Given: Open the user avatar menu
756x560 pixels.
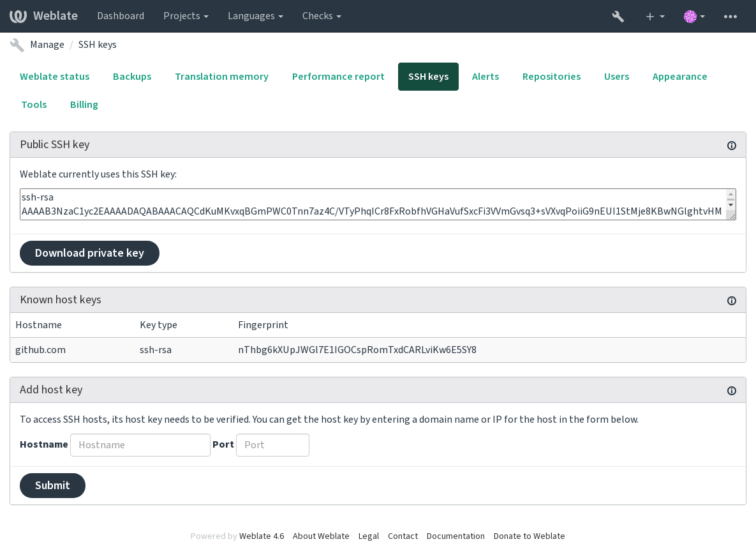Looking at the screenshot, I should 694,17.
